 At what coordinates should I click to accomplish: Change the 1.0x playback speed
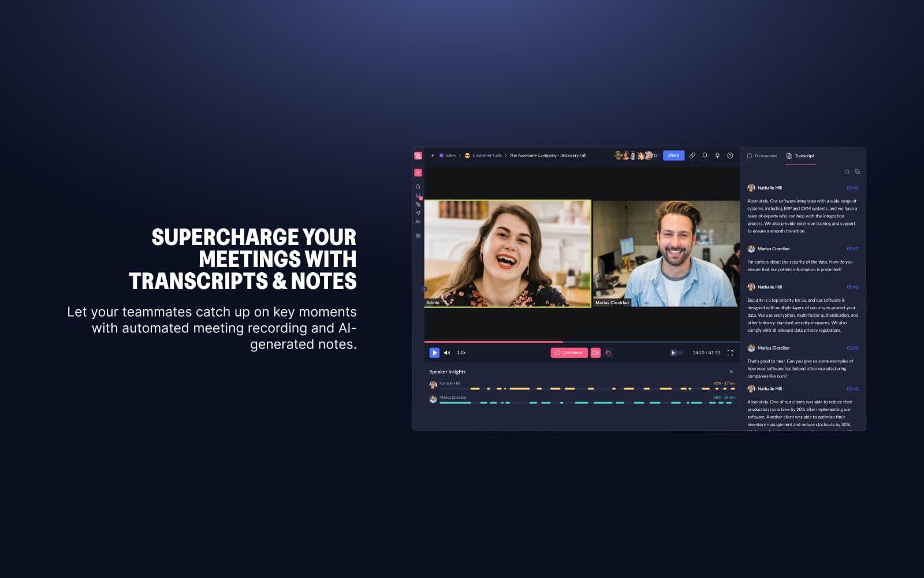(x=461, y=353)
